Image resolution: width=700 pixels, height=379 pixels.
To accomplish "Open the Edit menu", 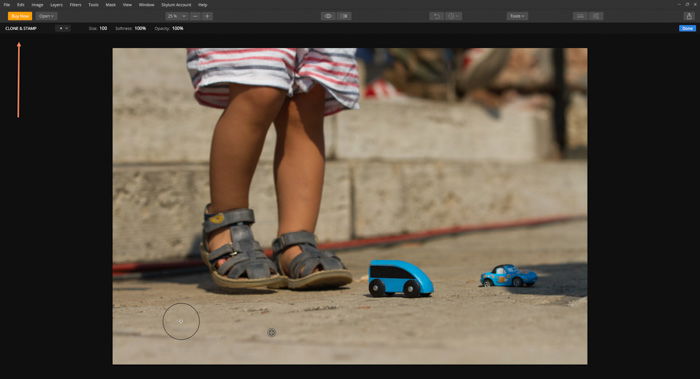I will pos(21,4).
